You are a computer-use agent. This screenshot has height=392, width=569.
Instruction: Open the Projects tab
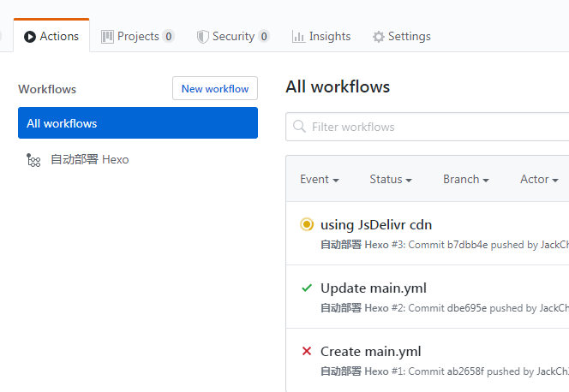(x=137, y=36)
